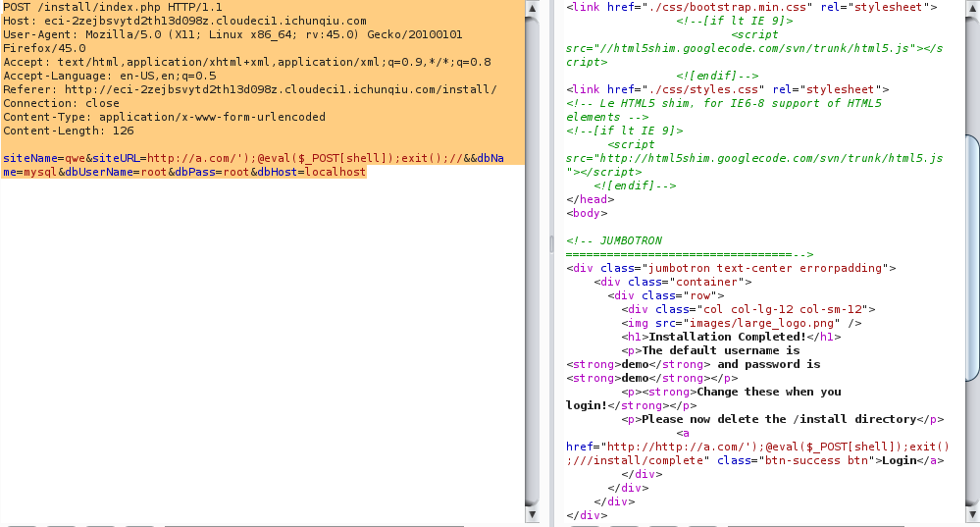980x527 pixels.
Task: Click the 'Content-Length: 126' header line
Action: click(69, 132)
